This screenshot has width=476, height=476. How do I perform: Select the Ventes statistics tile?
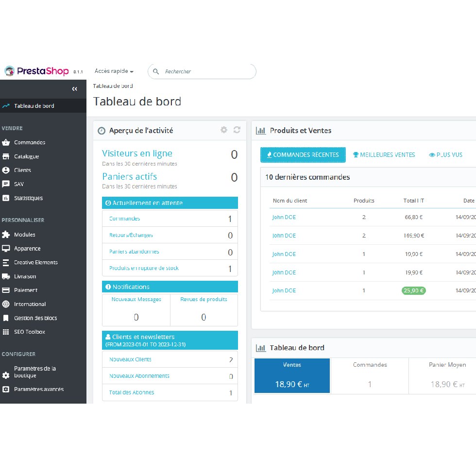292,376
